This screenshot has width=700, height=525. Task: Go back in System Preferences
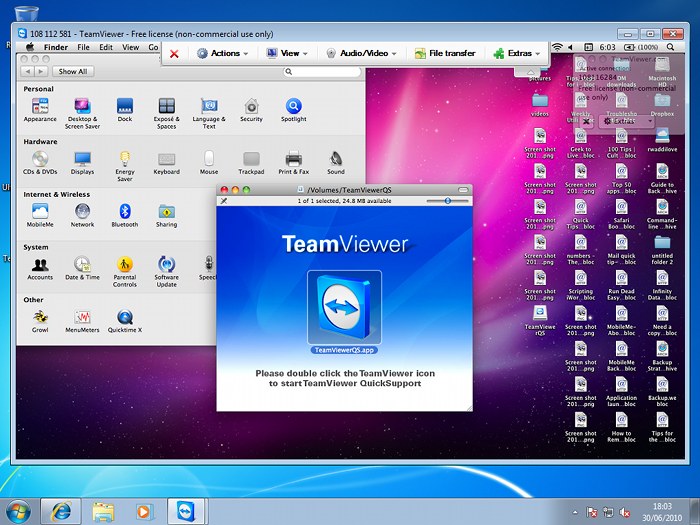coord(27,71)
